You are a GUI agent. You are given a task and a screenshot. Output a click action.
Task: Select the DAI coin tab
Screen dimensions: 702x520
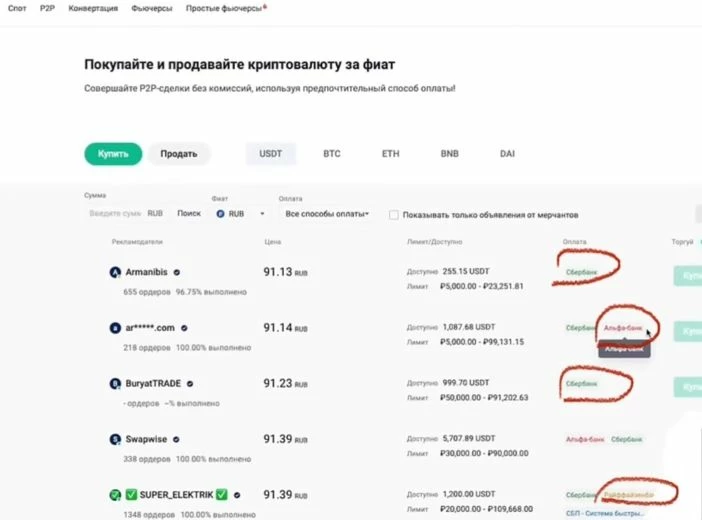(507, 154)
